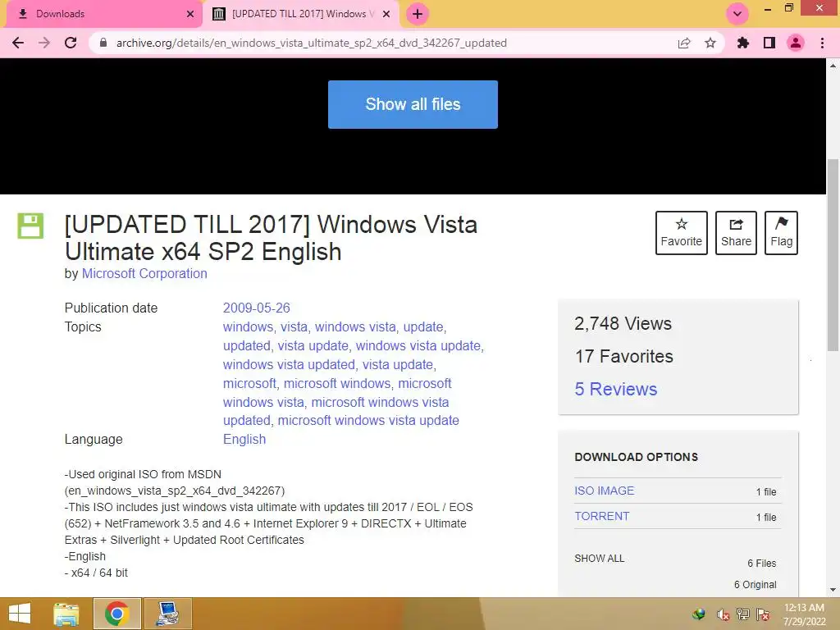
Task: Open the Windows Start button
Action: [x=20, y=614]
